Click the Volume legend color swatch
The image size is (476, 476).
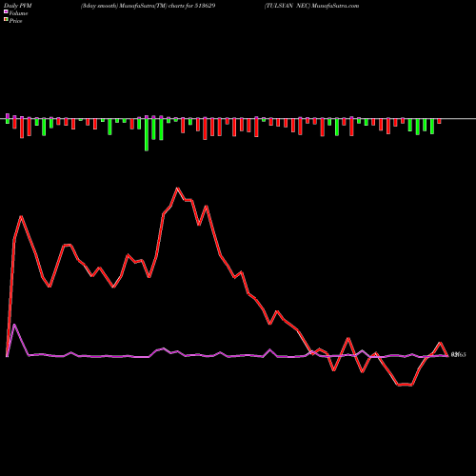6,12
